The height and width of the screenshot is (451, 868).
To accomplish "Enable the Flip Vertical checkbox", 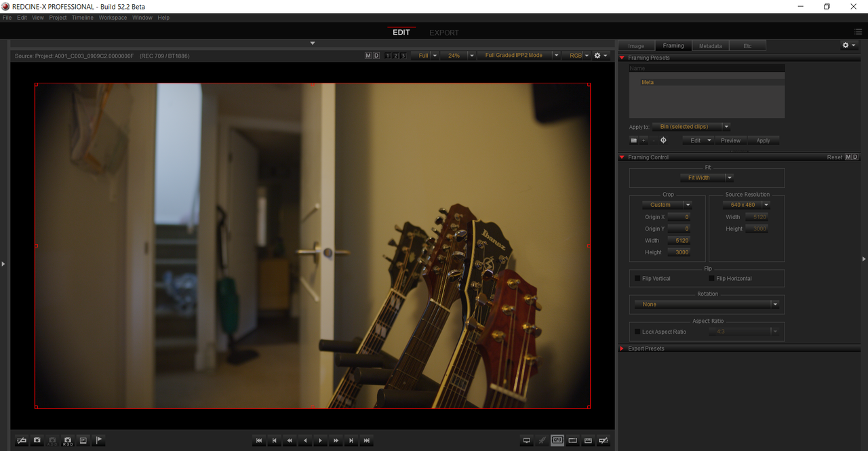I will [x=637, y=278].
